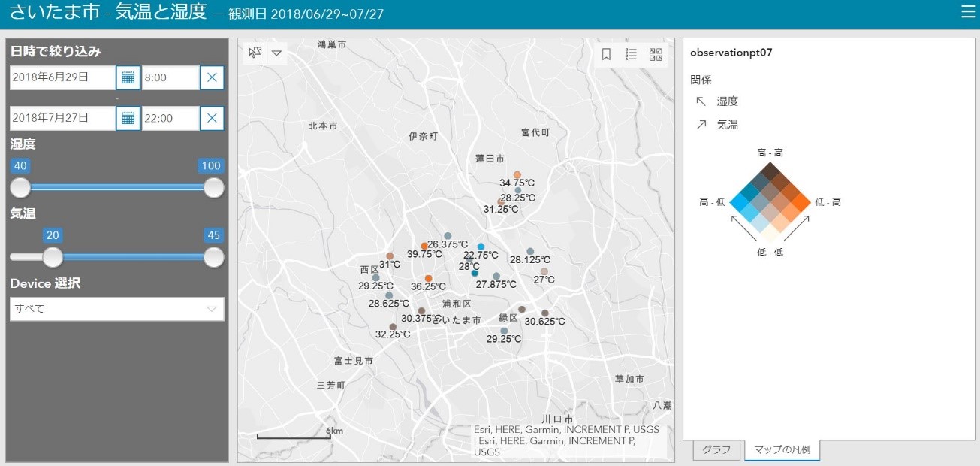The height and width of the screenshot is (466, 980).
Task: Open the Device 選択 dropdown
Action: (x=116, y=309)
